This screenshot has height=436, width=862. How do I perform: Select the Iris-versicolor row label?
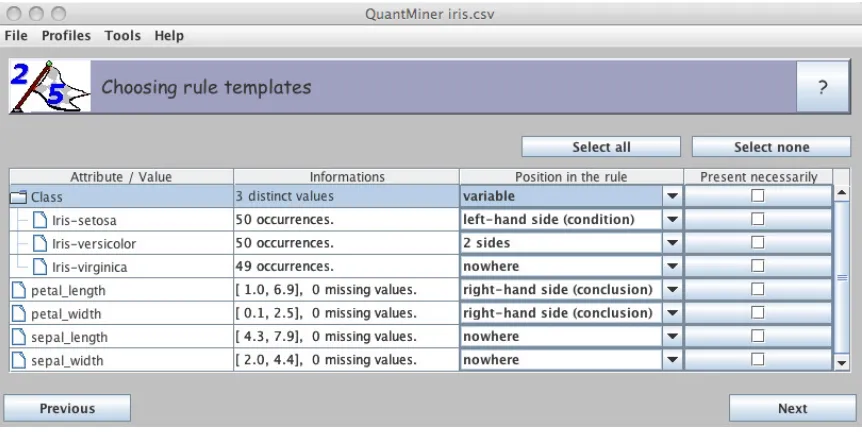pos(94,244)
